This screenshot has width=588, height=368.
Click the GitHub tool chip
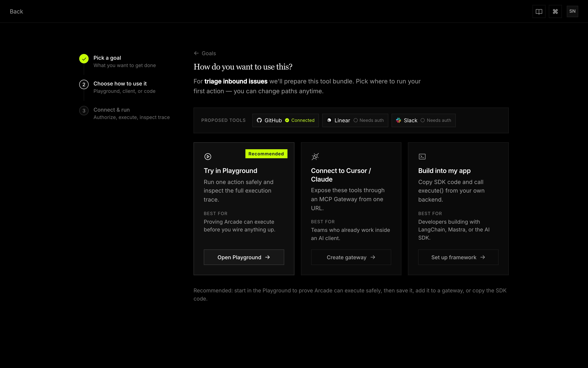pos(285,120)
